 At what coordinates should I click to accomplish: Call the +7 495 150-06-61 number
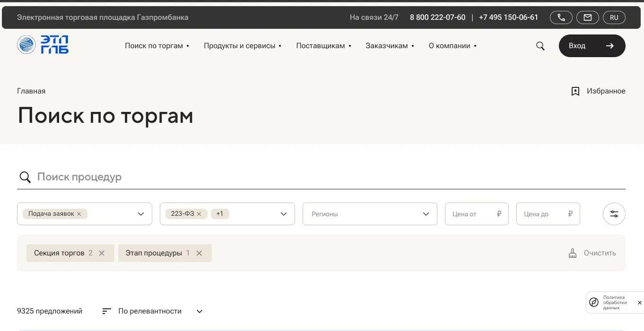click(x=508, y=17)
